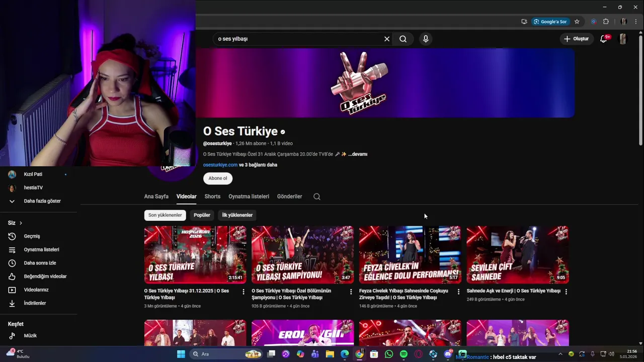The width and height of the screenshot is (644, 362).
Task: Open the weather widget showing 4°C
Action: [18, 354]
